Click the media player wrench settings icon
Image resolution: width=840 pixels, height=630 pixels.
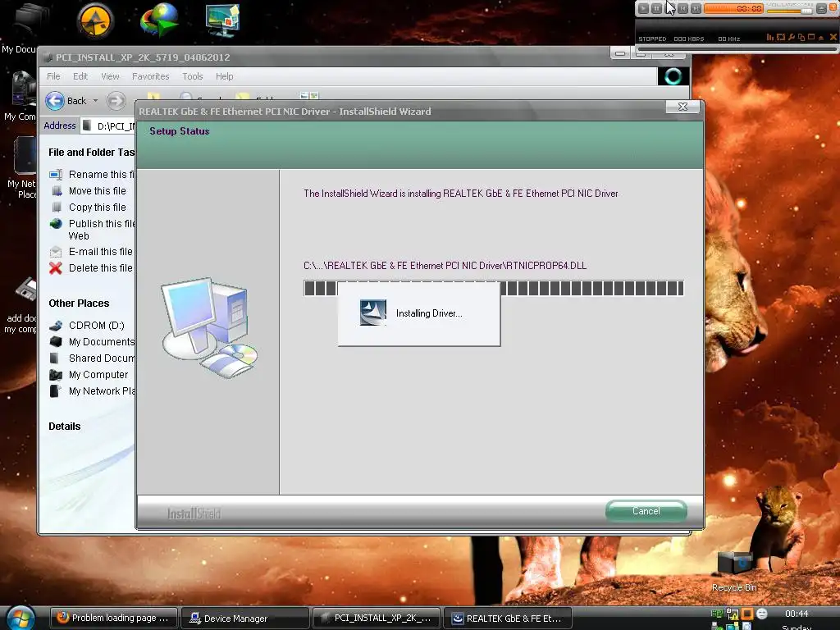[792, 37]
